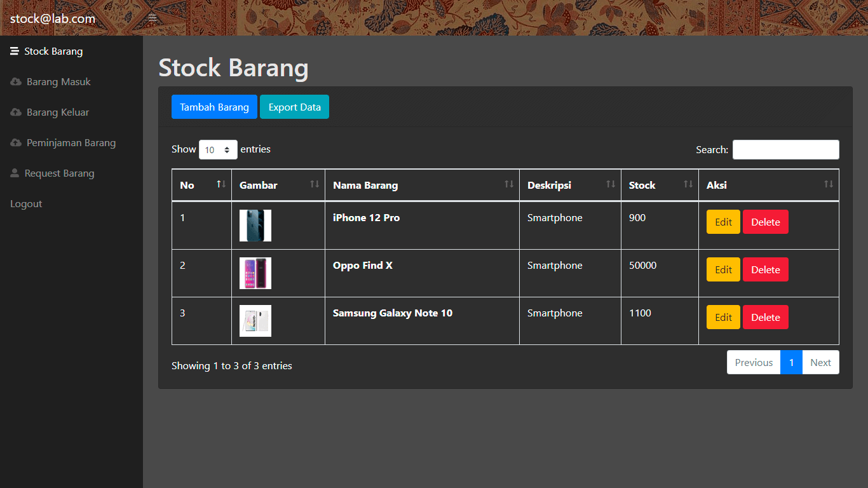Edit the iPhone 12 Pro entry
Viewport: 868px width, 488px height.
tap(723, 222)
